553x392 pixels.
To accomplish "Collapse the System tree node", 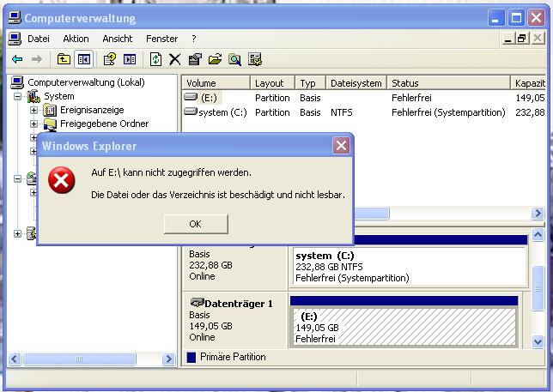I will [17, 96].
